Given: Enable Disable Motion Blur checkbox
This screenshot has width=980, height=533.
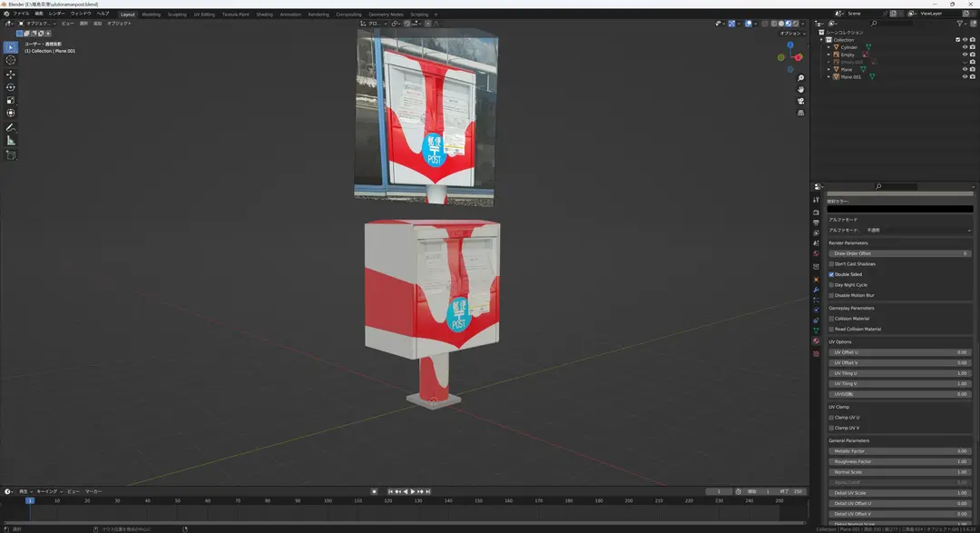Looking at the screenshot, I should pyautogui.click(x=831, y=295).
